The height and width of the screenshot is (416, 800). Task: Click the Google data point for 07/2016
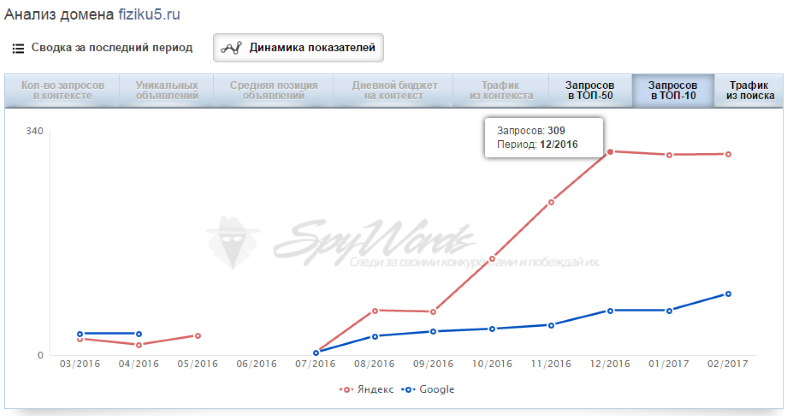(x=316, y=352)
